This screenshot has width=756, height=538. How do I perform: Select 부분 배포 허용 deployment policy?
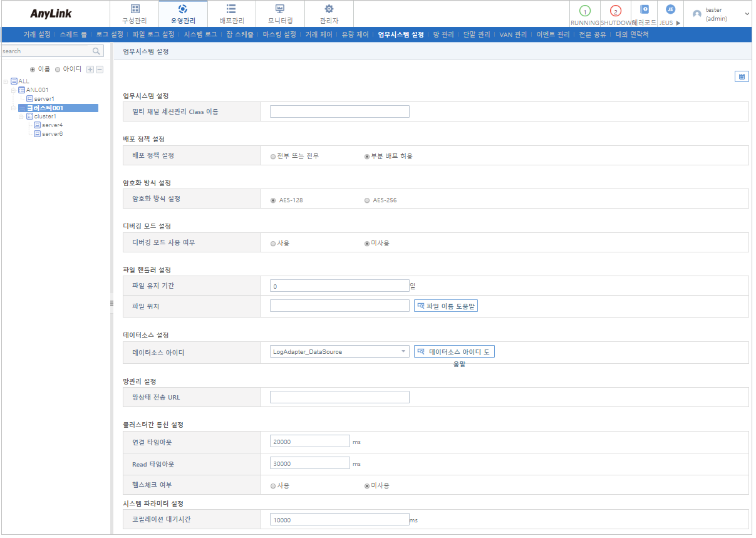click(x=367, y=157)
